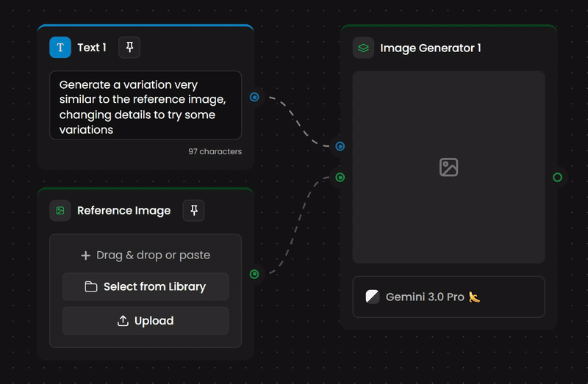Click the Drag & drop or paste area
Screen dimensions: 588x384
coord(146,256)
